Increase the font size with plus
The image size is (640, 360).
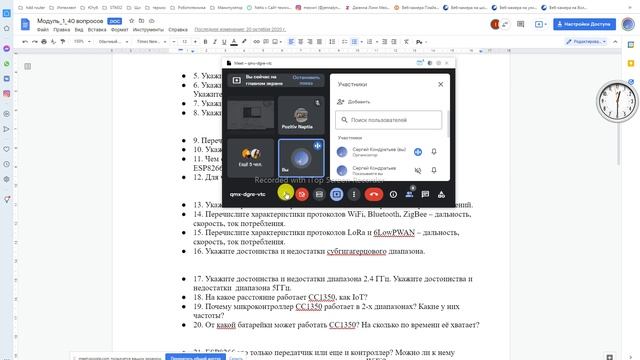click(195, 42)
